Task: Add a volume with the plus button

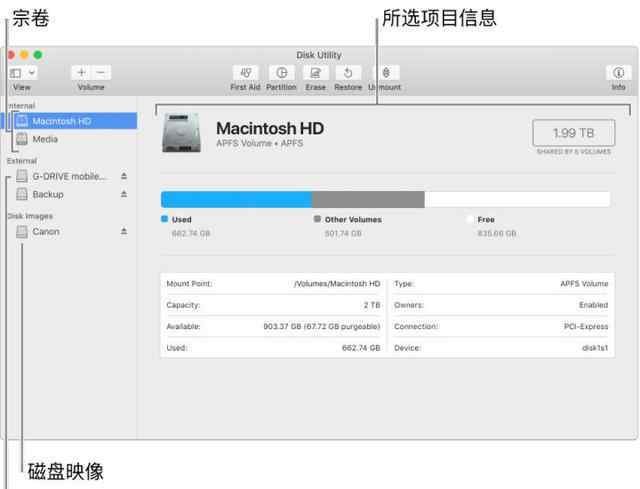Action: [81, 73]
